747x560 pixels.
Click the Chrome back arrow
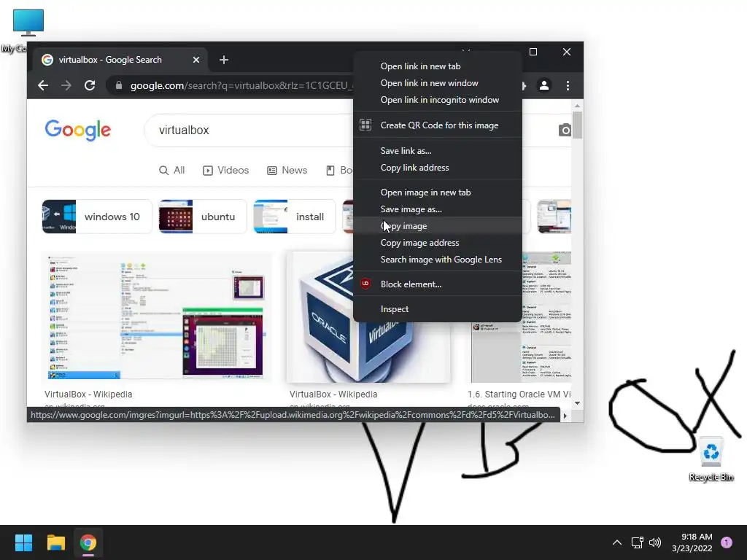coord(43,86)
